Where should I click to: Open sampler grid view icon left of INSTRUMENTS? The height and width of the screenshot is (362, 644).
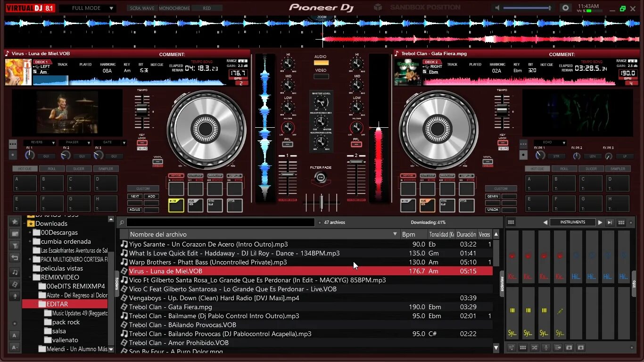coord(511,222)
